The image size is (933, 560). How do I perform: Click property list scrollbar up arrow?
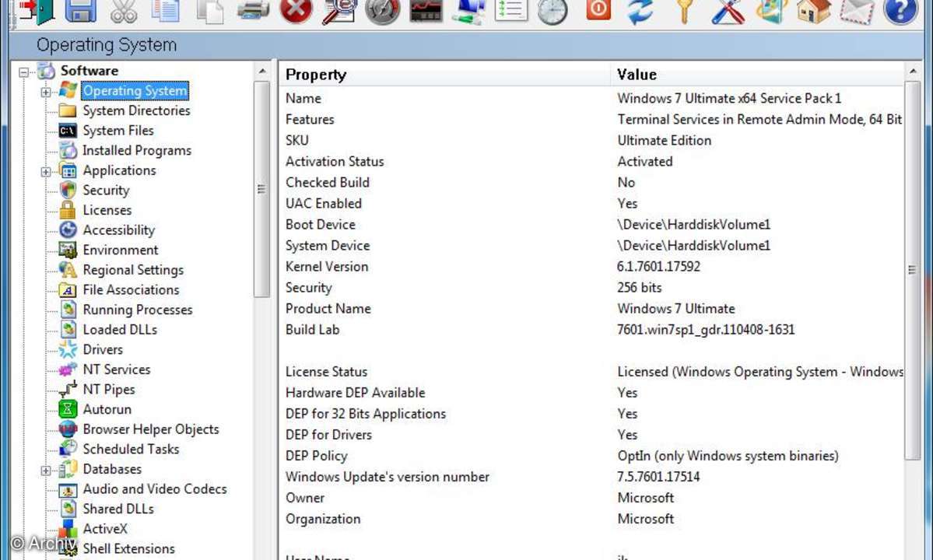pyautogui.click(x=912, y=72)
